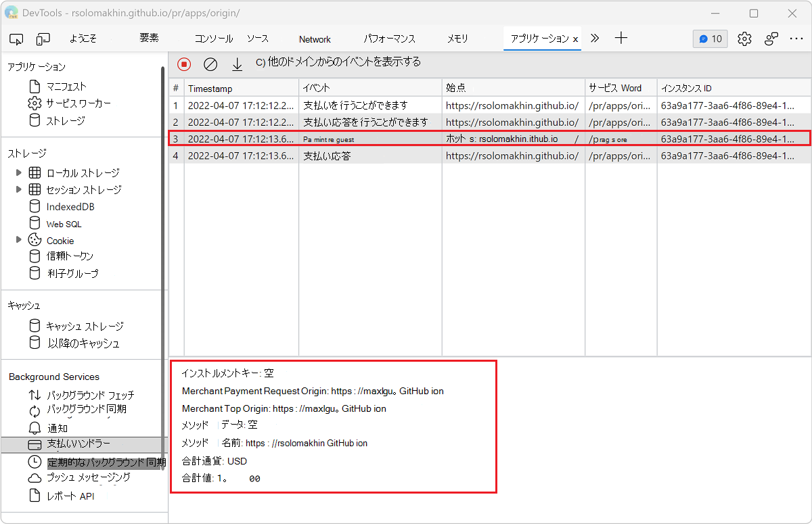Screen dimensions: 812x524
Task: Switch to コンソール tab
Action: pyautogui.click(x=214, y=39)
